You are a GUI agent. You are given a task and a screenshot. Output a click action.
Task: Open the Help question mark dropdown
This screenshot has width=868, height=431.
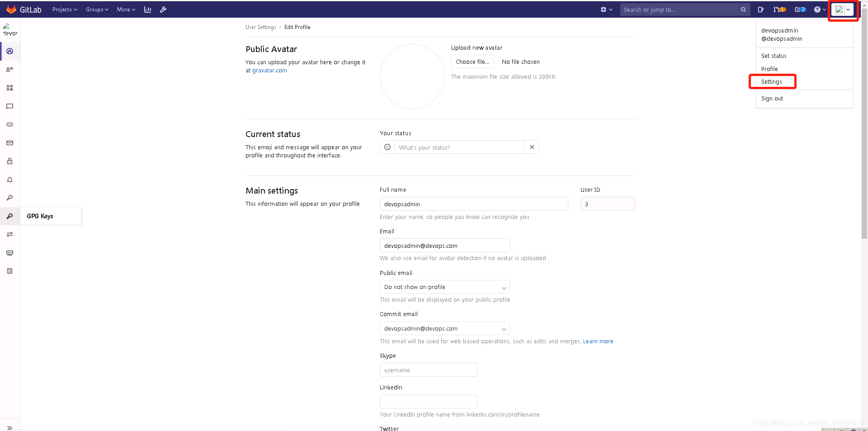pos(820,9)
